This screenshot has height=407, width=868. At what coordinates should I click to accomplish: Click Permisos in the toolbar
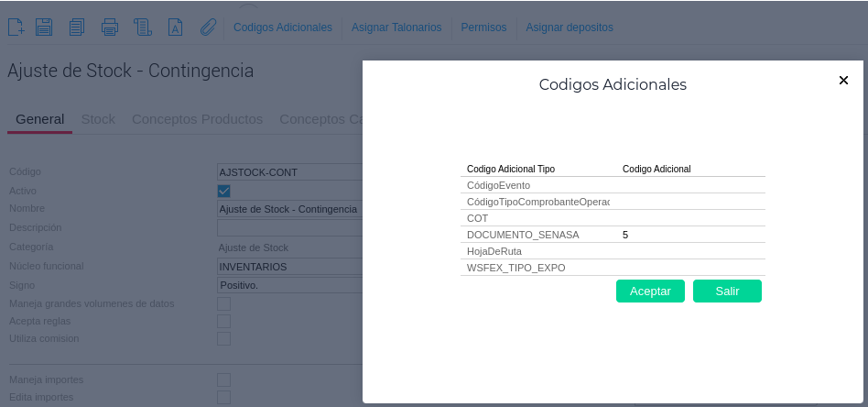pyautogui.click(x=483, y=27)
